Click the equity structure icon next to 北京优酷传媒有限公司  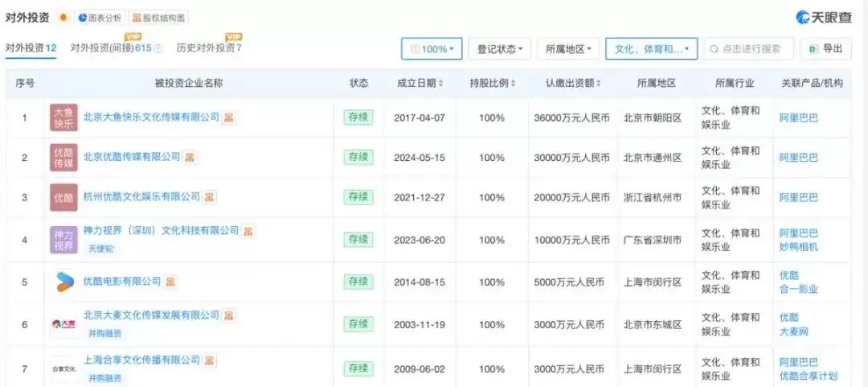[x=190, y=157]
